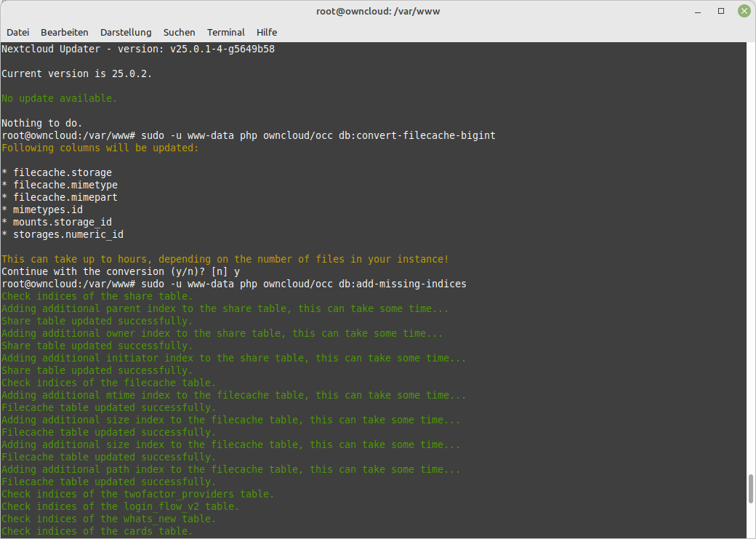
Task: Click 'Adding additional parent index' line
Action: click(x=225, y=309)
